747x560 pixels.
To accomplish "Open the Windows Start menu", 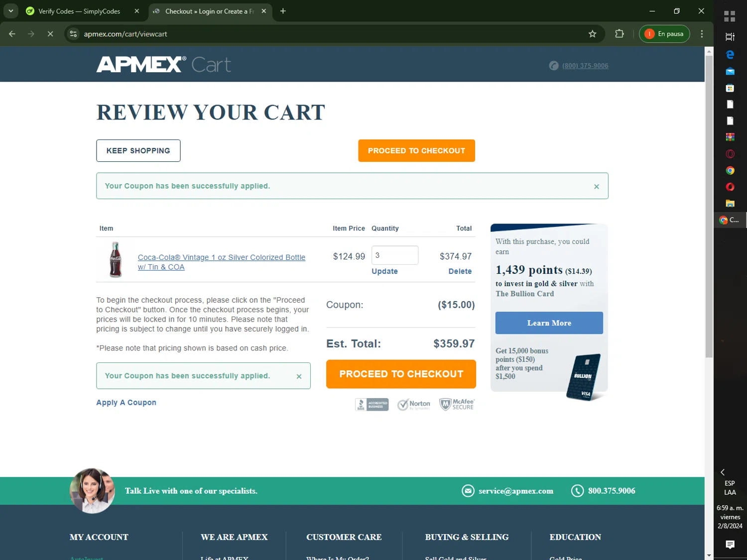I will tap(730, 16).
